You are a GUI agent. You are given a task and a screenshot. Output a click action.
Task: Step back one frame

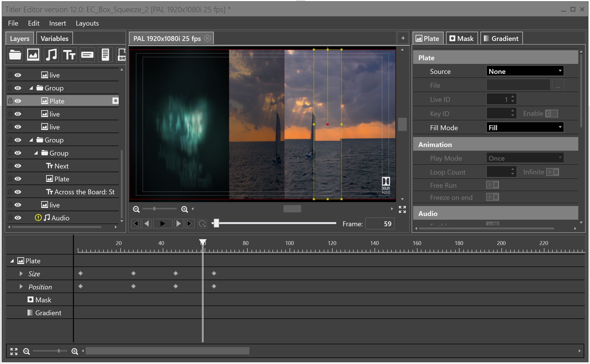pos(147,224)
